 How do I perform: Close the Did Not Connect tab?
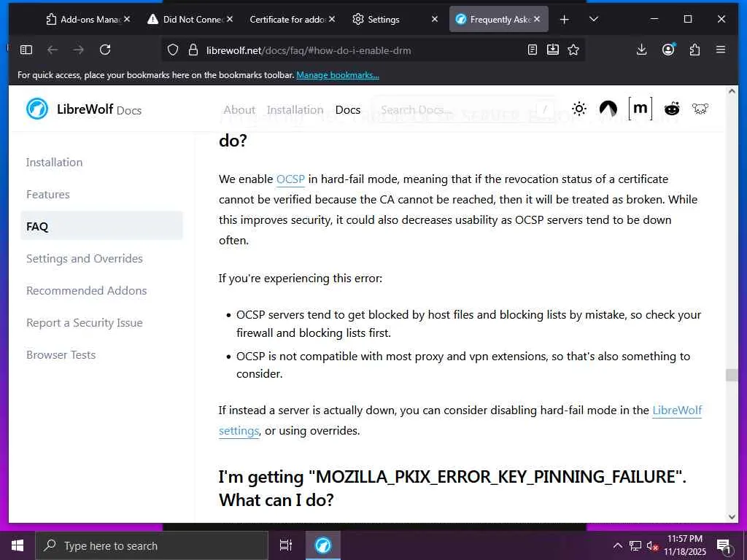pos(230,19)
